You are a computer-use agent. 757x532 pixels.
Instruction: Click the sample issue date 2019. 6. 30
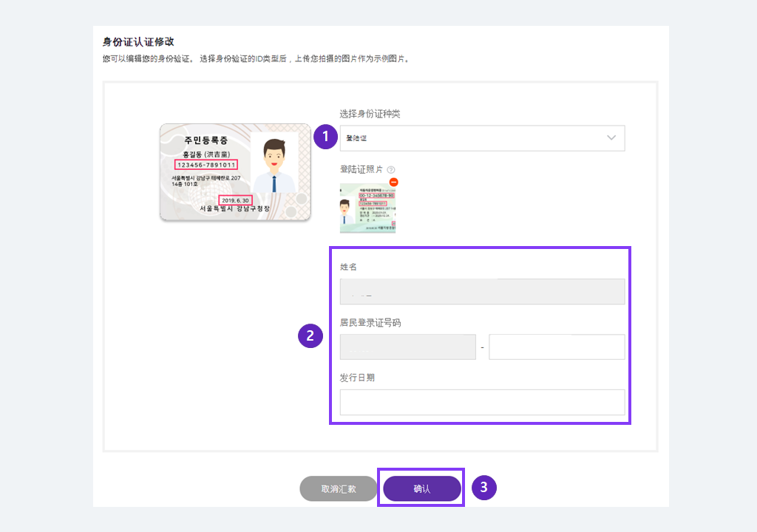click(x=235, y=200)
